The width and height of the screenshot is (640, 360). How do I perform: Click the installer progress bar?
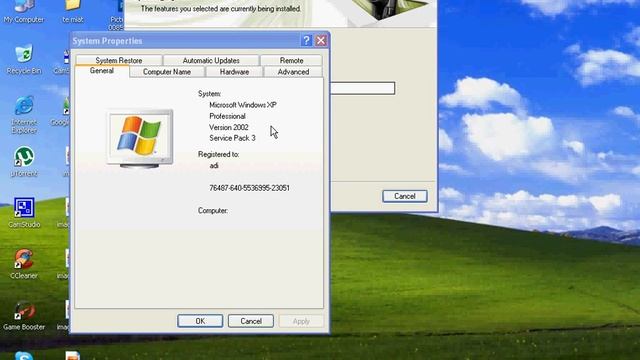point(362,88)
